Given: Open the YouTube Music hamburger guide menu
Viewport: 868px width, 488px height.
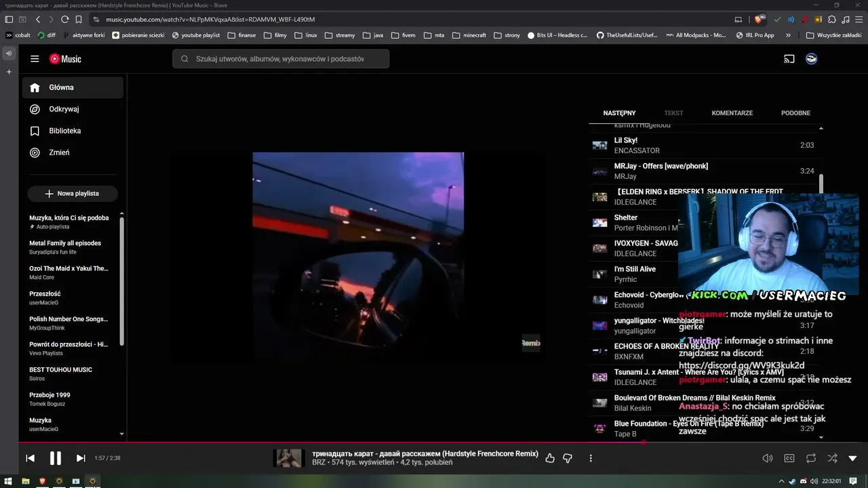Looking at the screenshot, I should (x=35, y=59).
